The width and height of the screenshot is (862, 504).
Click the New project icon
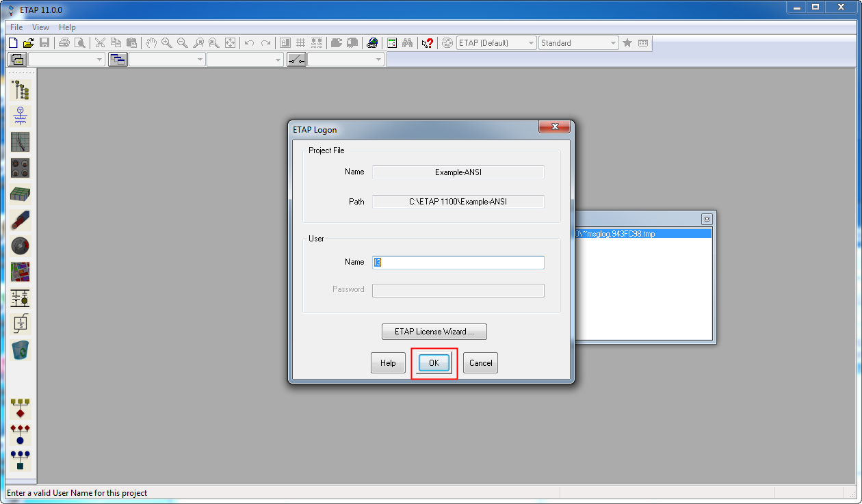tap(12, 43)
